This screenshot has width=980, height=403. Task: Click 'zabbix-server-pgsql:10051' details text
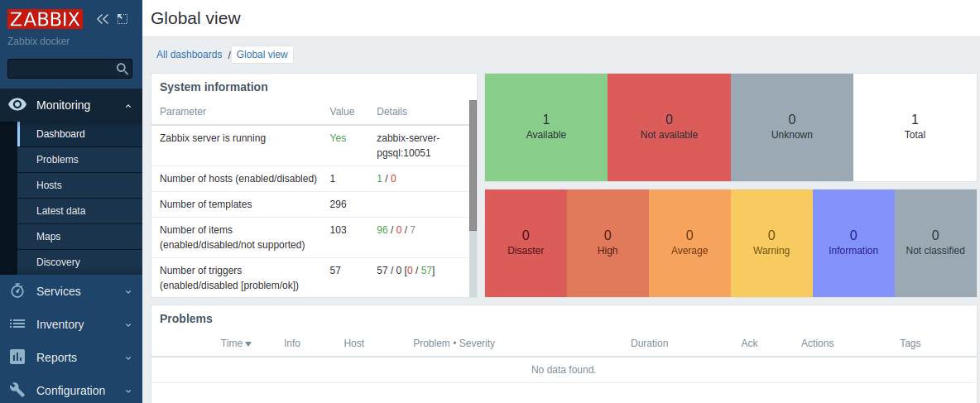(408, 146)
